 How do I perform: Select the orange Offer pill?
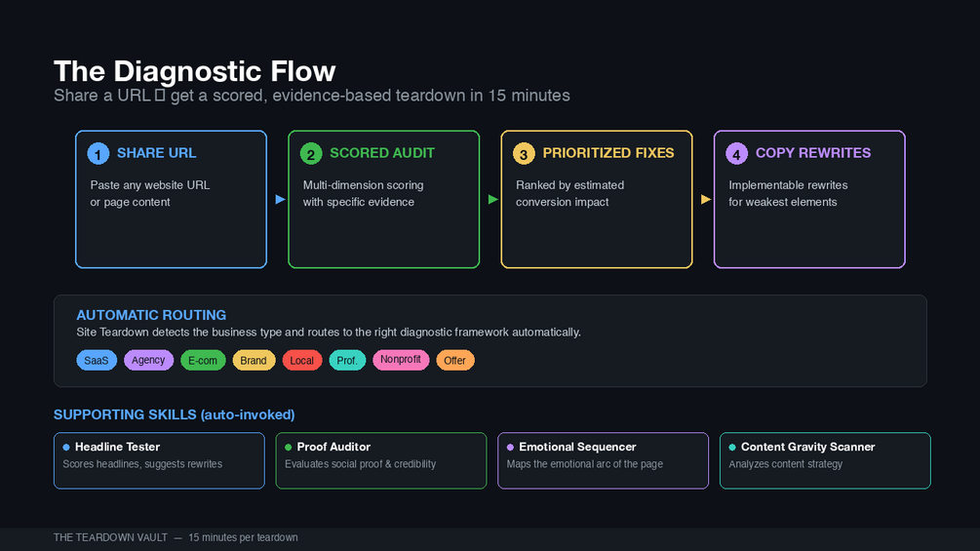pos(454,361)
